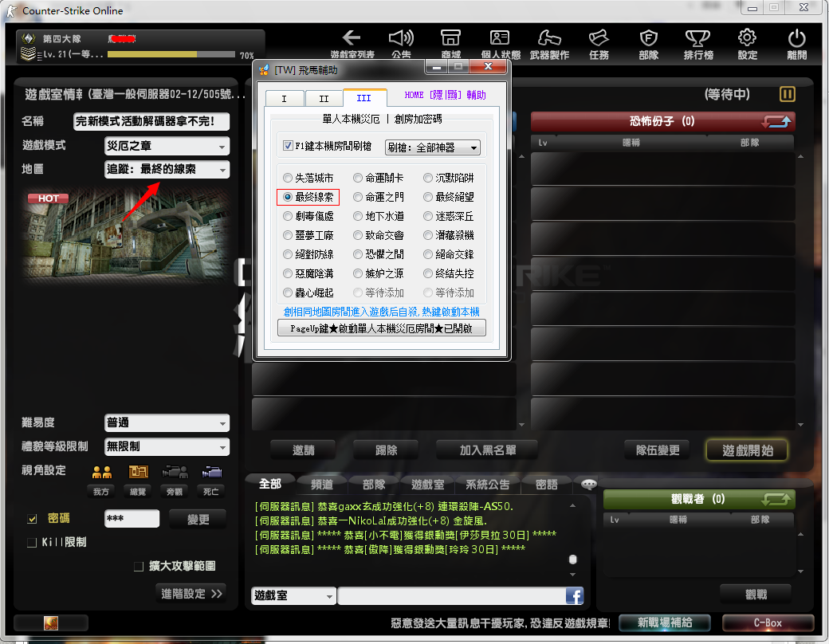This screenshot has width=829, height=644.
Task: Expand the 難易度 difficulty dropdown
Action: coord(167,423)
